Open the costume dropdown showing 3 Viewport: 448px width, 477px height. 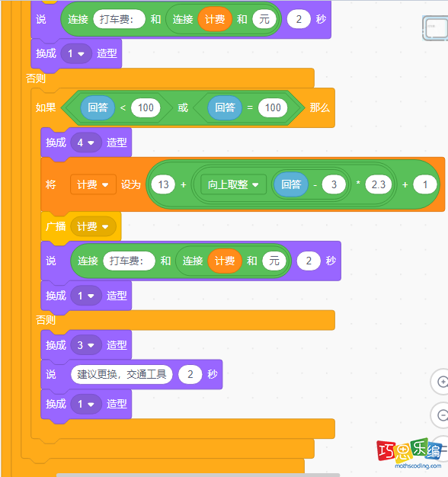tap(86, 345)
